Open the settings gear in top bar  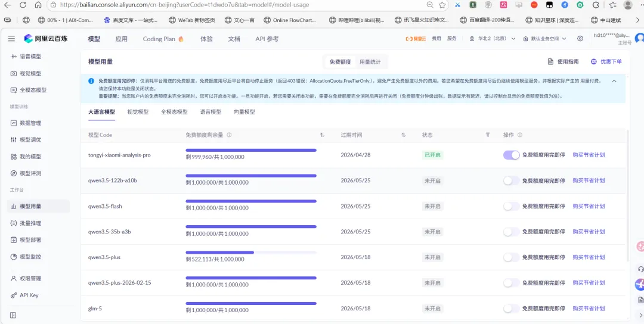(x=580, y=39)
